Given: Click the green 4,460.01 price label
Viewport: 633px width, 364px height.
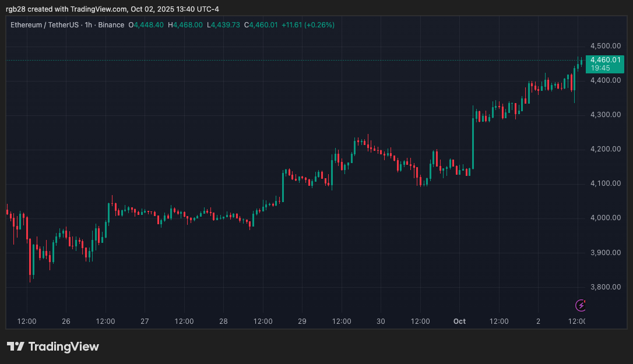Looking at the screenshot, I should point(604,59).
